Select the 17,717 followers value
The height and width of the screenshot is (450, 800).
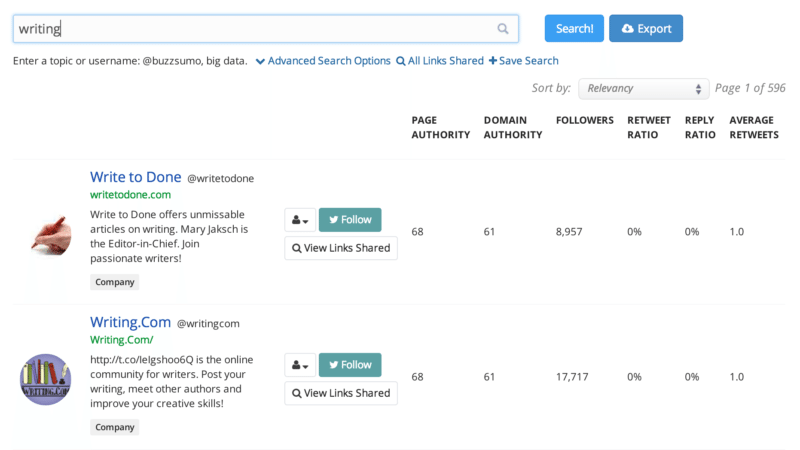572,377
